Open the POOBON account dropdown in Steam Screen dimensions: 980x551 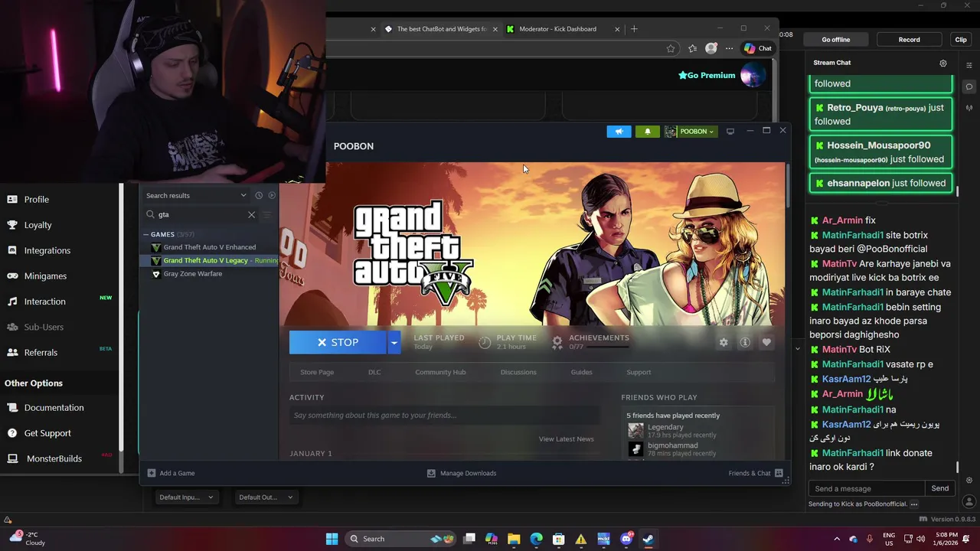[691, 132]
